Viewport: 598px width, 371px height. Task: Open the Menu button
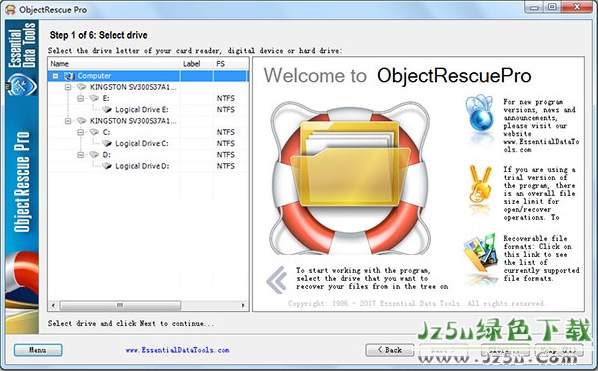click(38, 350)
